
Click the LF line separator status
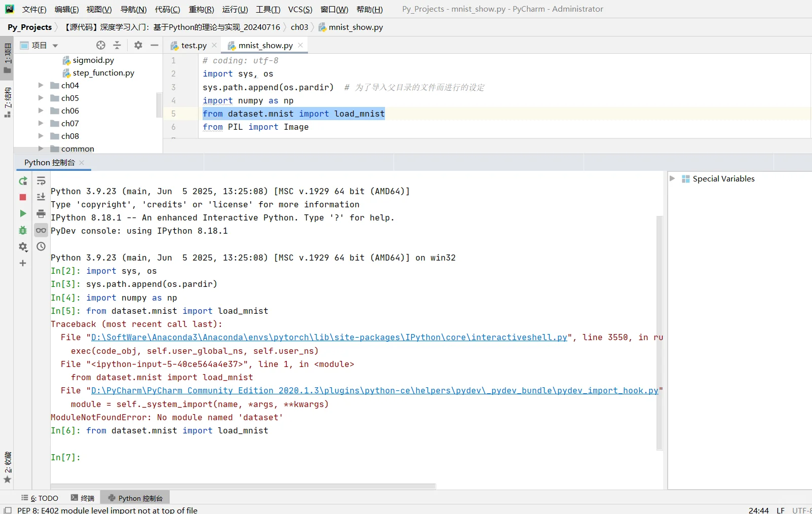point(781,510)
